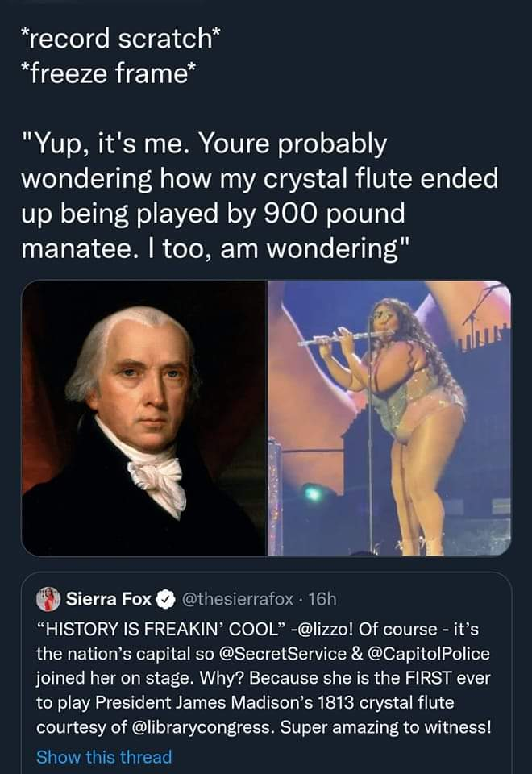Click the *freeze frame* text line
532x774 pixels.
[x=108, y=74]
